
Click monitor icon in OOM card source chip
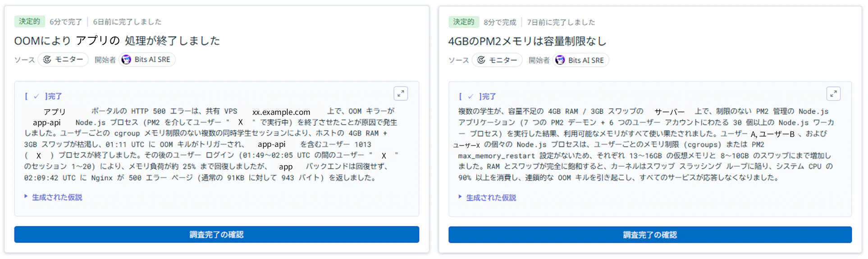(x=47, y=59)
